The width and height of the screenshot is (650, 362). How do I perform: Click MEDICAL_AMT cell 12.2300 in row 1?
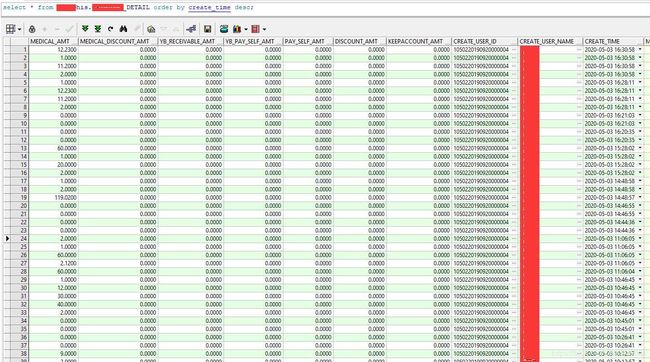(x=53, y=50)
